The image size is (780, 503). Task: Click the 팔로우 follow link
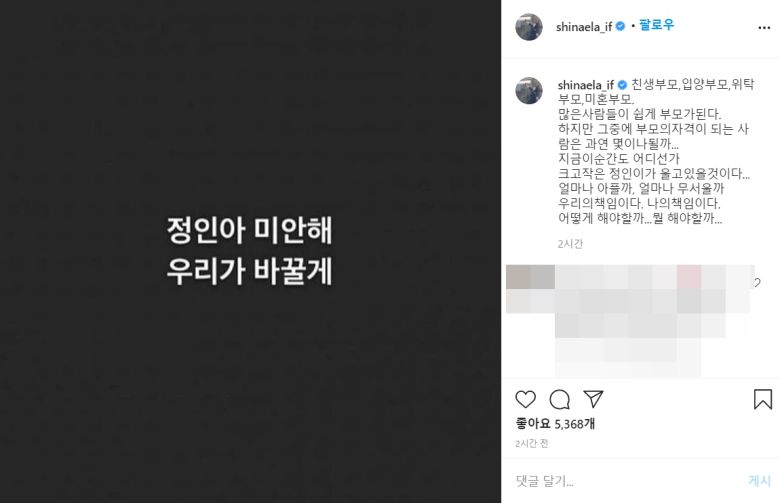point(657,25)
